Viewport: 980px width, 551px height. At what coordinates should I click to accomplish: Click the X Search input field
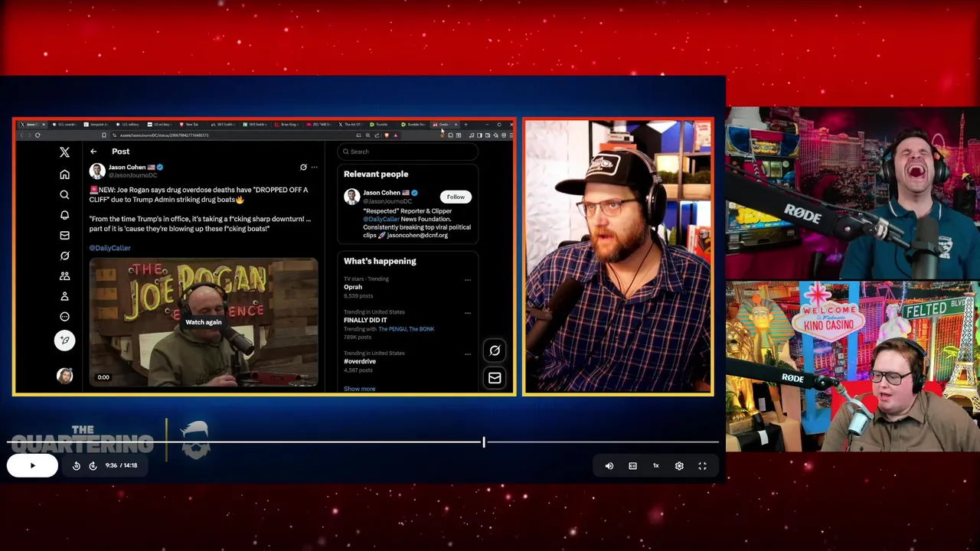408,152
